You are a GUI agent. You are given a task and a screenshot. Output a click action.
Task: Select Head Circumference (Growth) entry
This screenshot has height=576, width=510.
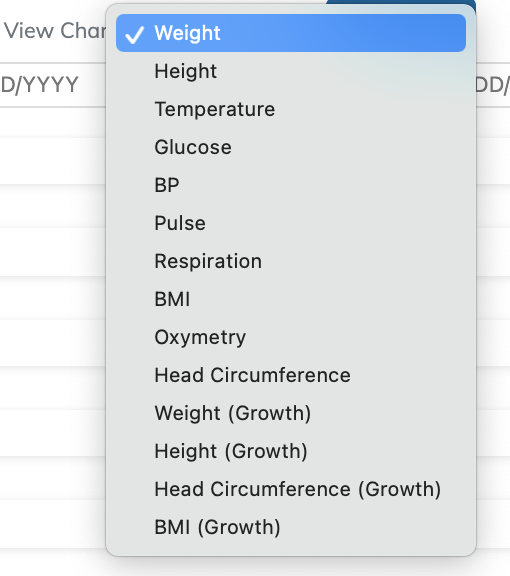(x=291, y=489)
